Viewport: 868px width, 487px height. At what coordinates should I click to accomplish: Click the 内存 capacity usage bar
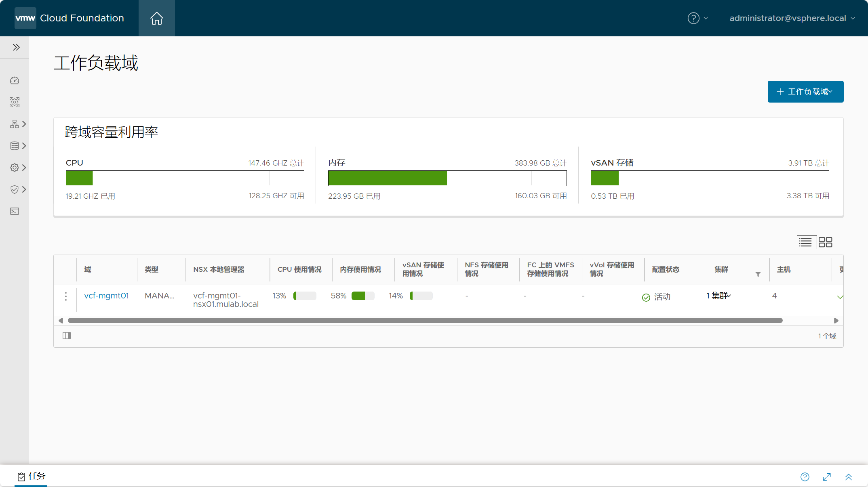[447, 178]
